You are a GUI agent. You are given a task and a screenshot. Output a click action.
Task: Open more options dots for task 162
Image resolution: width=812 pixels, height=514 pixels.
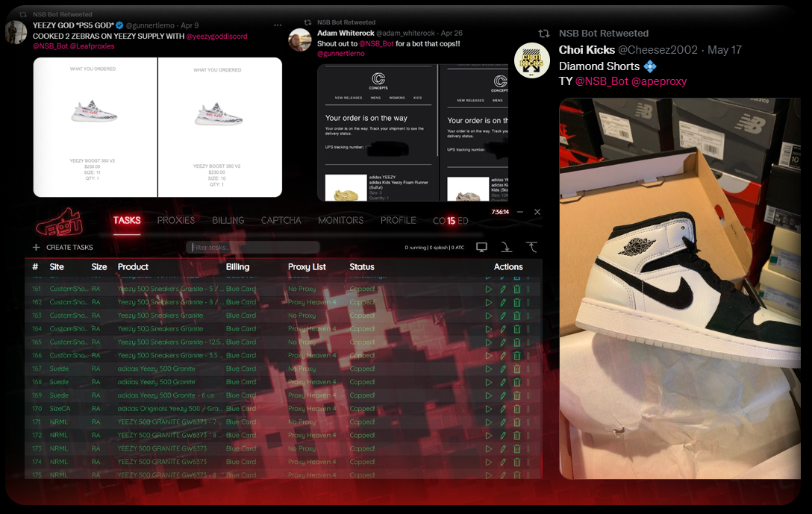528,302
